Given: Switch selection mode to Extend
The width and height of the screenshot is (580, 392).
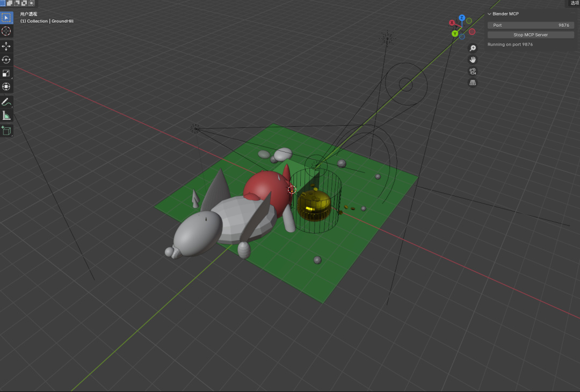Looking at the screenshot, I should 10,3.
